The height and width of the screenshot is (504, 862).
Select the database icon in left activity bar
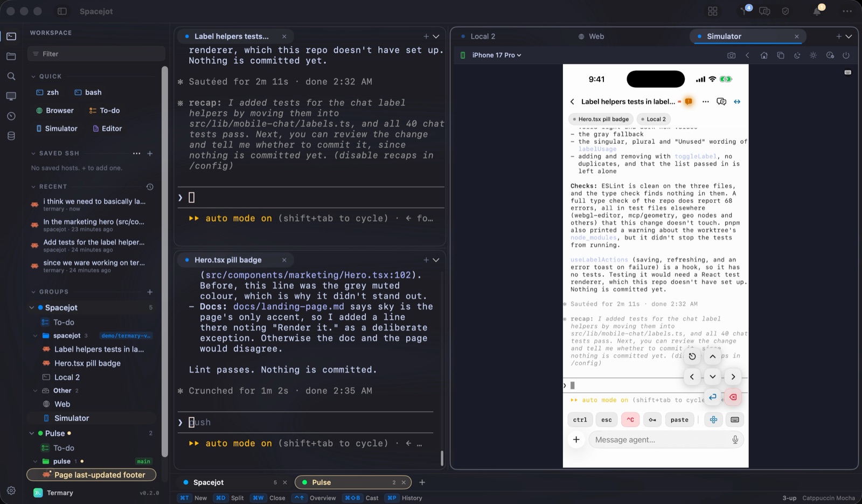pos(11,136)
